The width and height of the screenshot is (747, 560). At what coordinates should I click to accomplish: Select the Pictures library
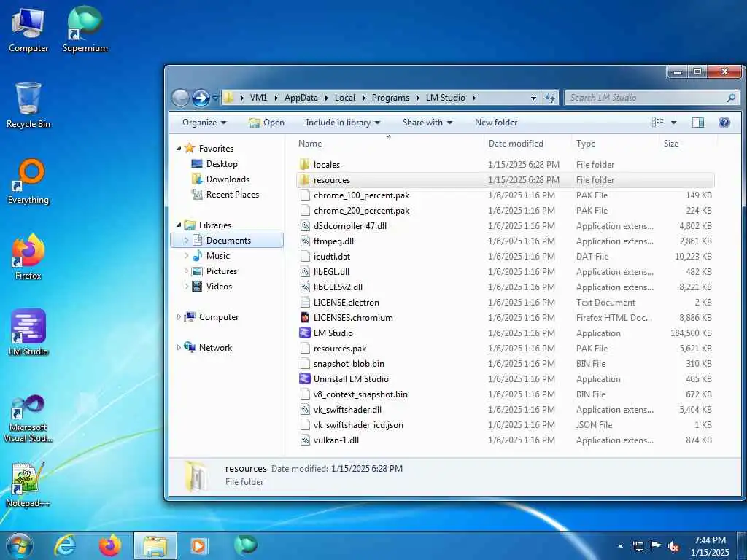[x=222, y=271]
